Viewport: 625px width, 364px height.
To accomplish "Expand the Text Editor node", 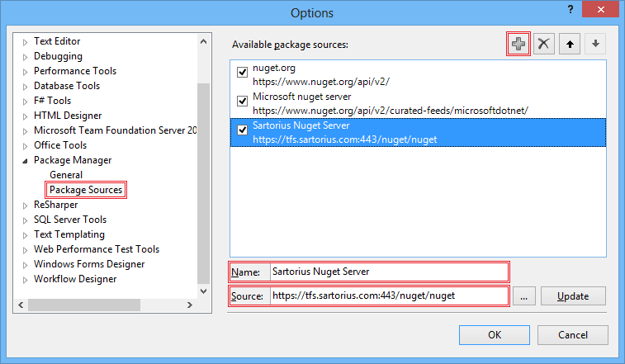I will (25, 42).
